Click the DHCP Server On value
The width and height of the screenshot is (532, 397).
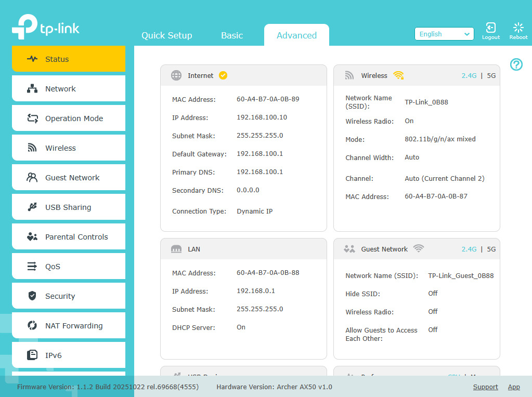pos(241,327)
